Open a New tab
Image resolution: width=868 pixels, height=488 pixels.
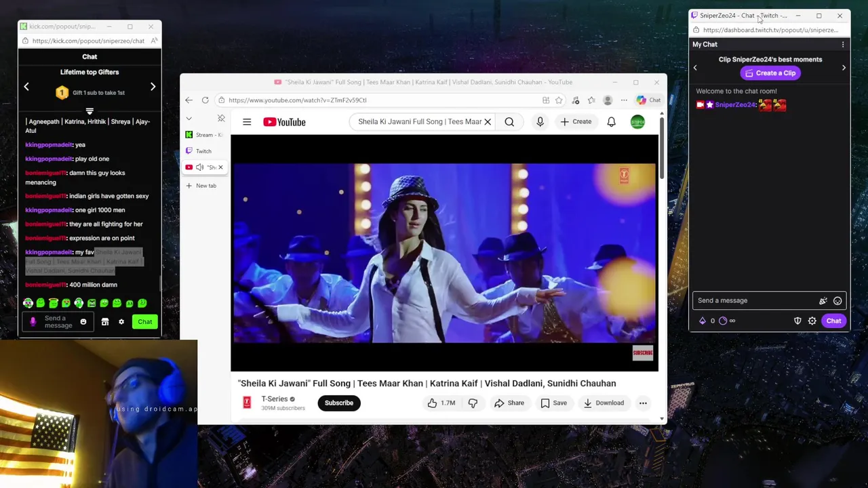[202, 186]
